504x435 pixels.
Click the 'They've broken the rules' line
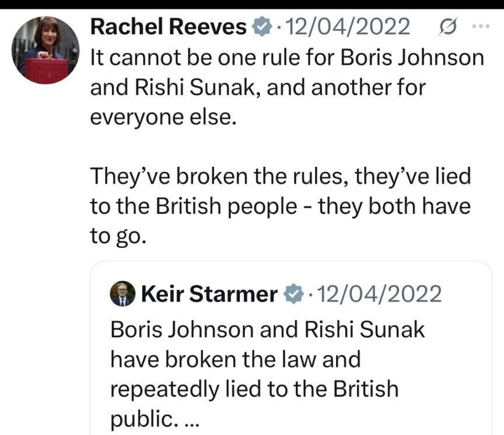click(x=280, y=177)
